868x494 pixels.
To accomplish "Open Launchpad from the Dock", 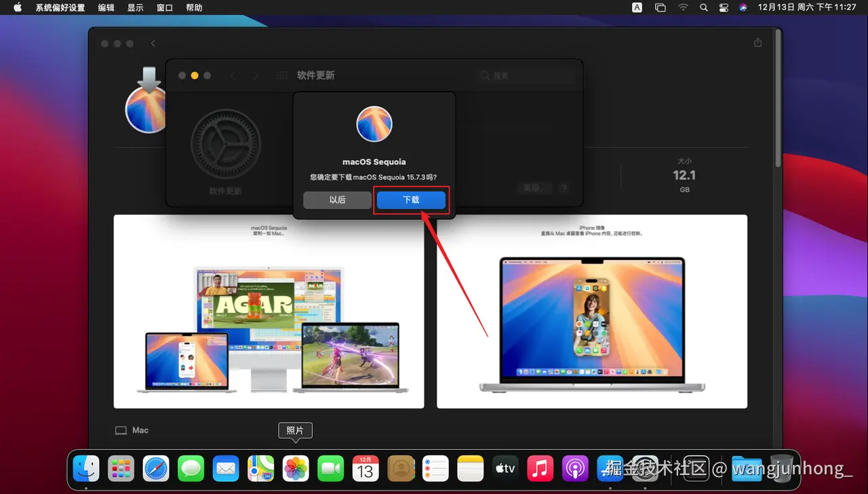I will (x=121, y=468).
